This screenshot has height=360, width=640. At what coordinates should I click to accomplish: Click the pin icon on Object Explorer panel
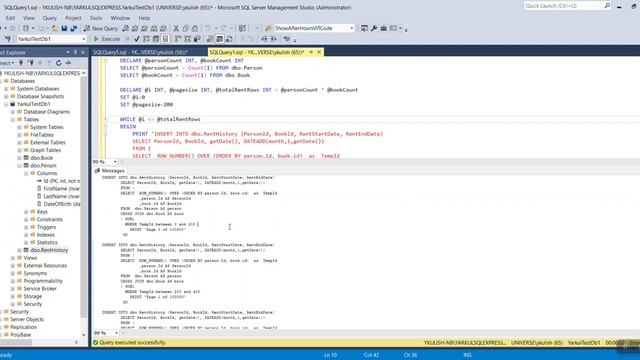pos(76,52)
